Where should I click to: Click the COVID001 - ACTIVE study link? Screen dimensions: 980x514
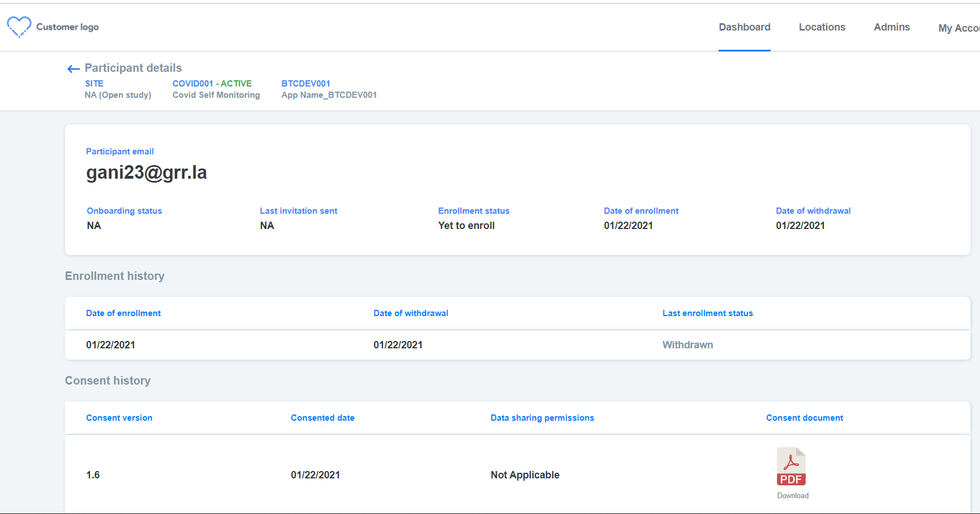[x=212, y=83]
